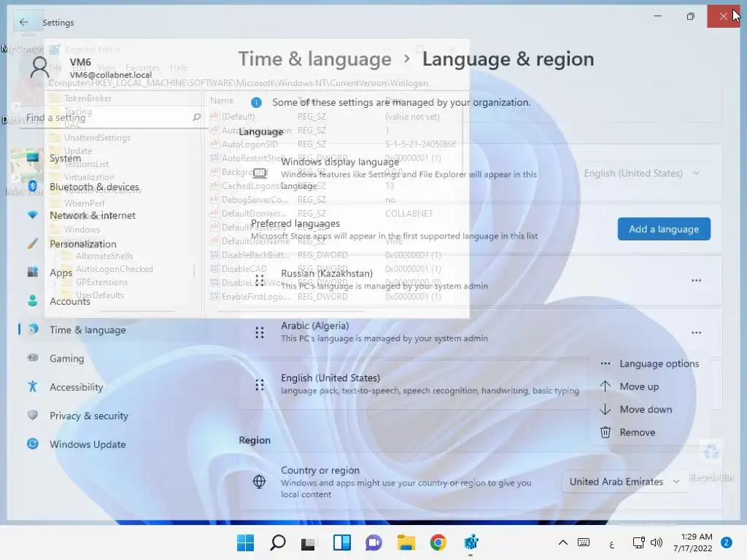Click the info icon beside the organization notice
Viewport: 747px width, 560px height.
click(256, 102)
